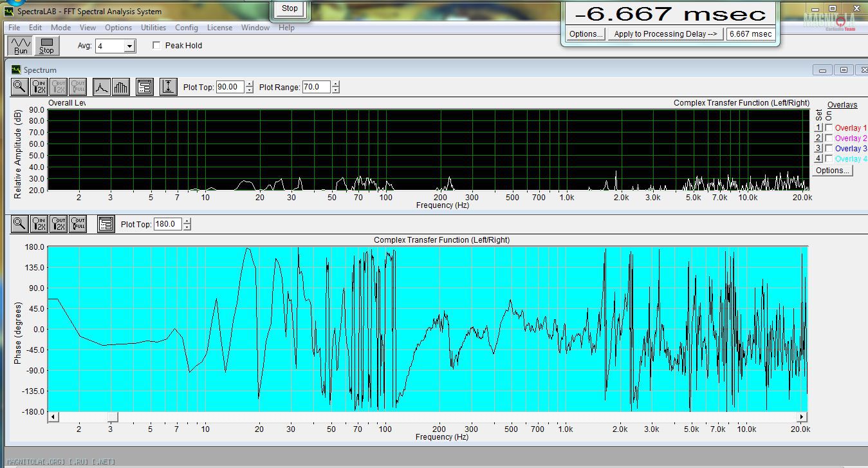The image size is (868, 468).
Task: Open the Utilities menu
Action: coord(154,28)
